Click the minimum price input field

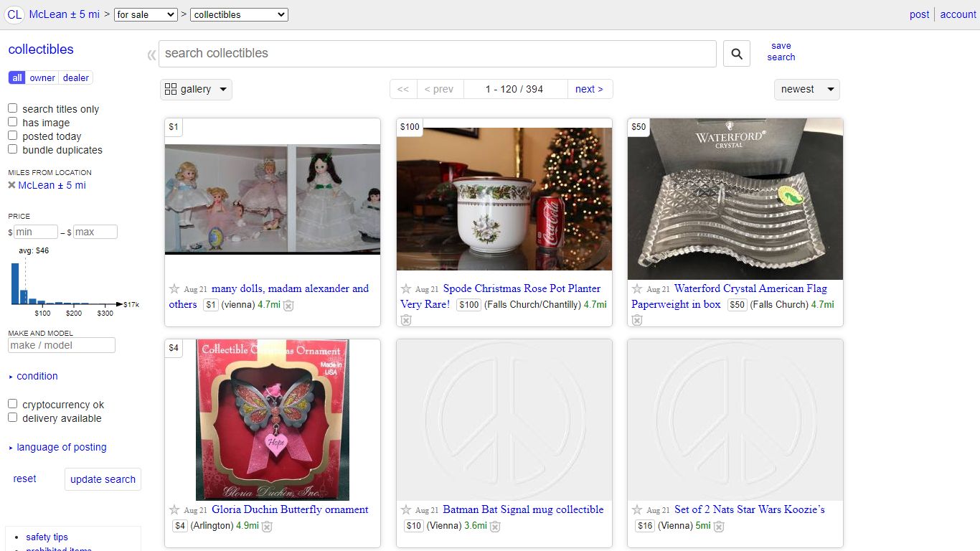tap(36, 232)
